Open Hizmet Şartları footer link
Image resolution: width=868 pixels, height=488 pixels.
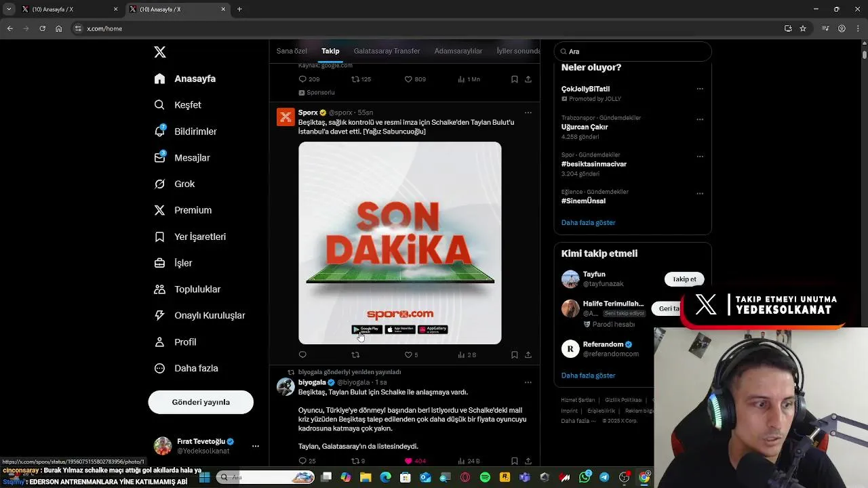(578, 400)
